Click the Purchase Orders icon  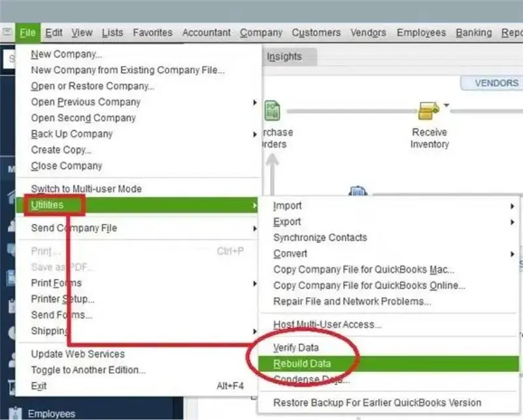[272, 111]
